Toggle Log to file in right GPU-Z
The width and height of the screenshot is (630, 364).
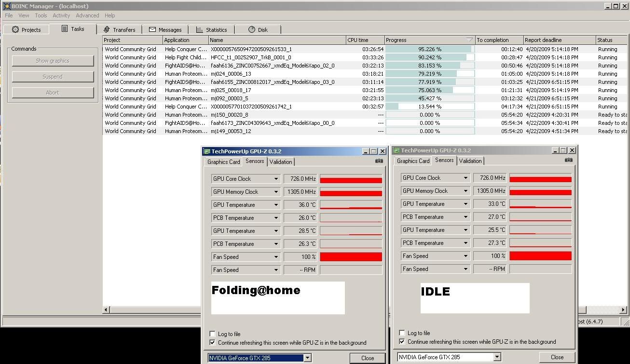[x=402, y=333]
